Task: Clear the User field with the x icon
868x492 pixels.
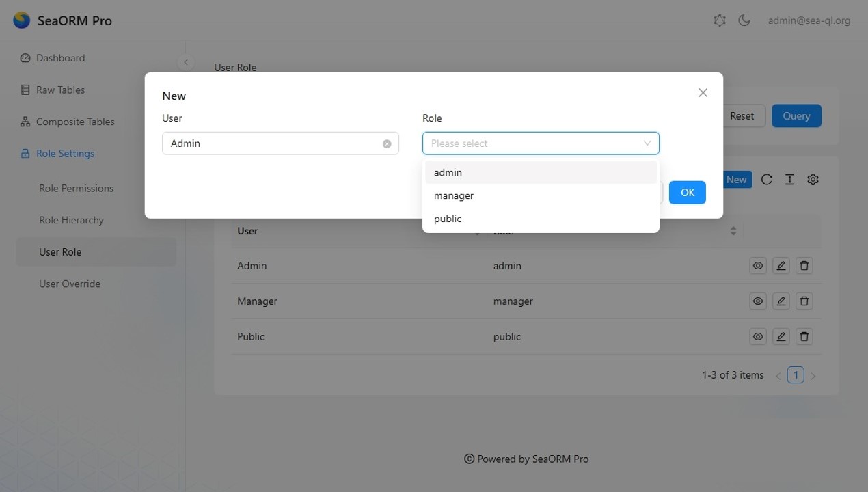Action: coord(387,144)
